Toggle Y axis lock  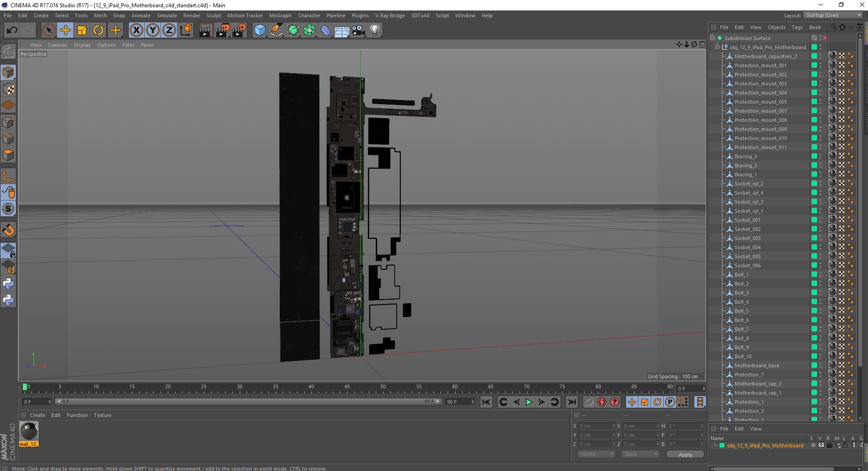click(x=153, y=30)
